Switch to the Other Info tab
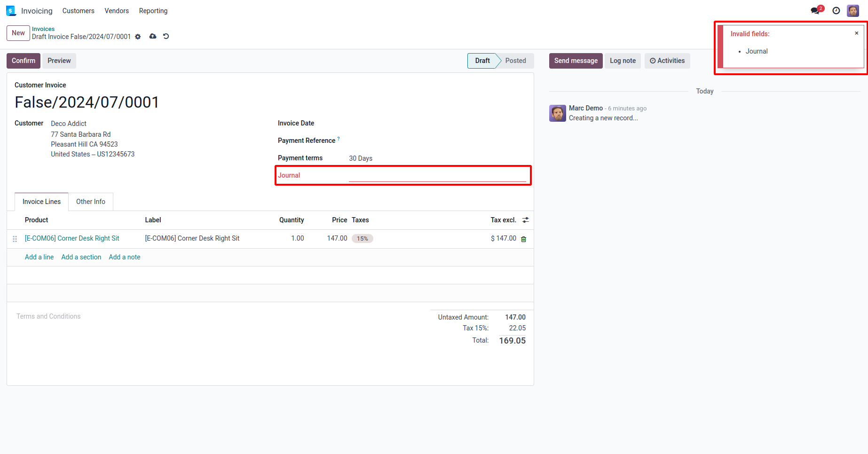The width and height of the screenshot is (868, 454). point(91,202)
